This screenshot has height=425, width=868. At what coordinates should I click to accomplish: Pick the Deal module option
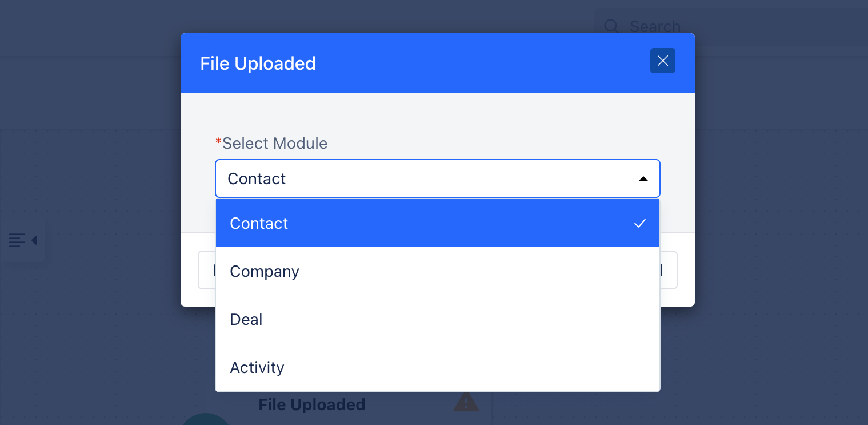tap(438, 319)
